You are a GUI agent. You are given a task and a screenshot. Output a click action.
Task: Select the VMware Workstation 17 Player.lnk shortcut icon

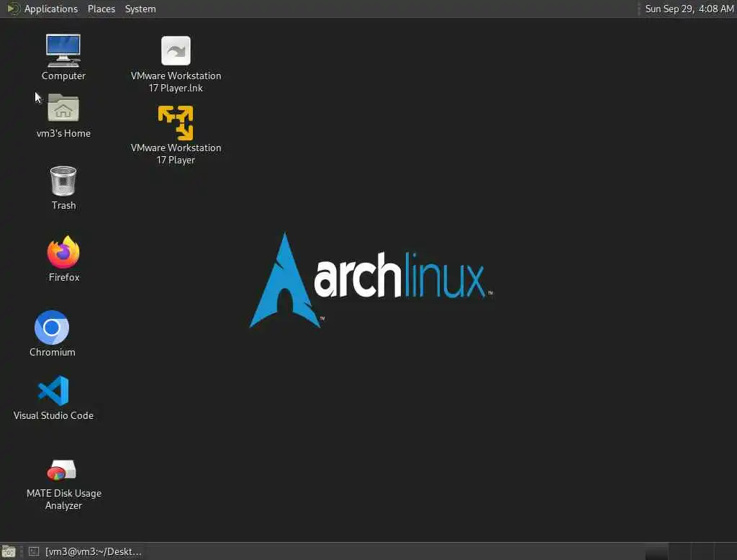coord(176,51)
